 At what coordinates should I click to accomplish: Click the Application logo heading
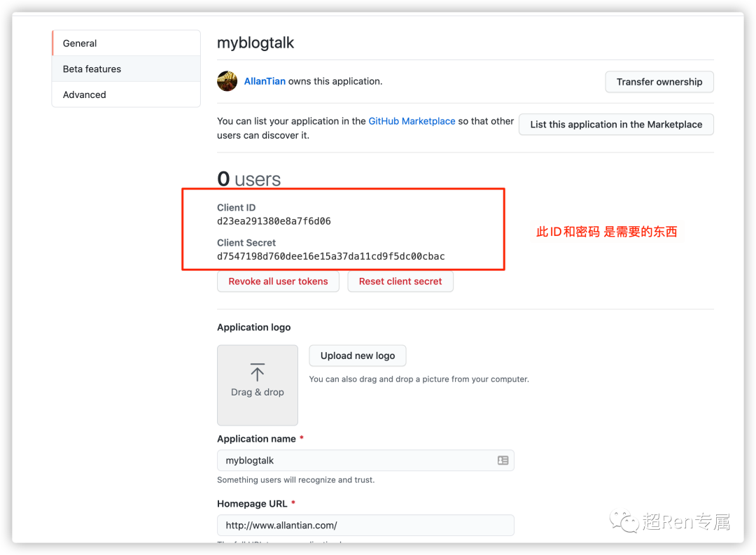click(253, 328)
